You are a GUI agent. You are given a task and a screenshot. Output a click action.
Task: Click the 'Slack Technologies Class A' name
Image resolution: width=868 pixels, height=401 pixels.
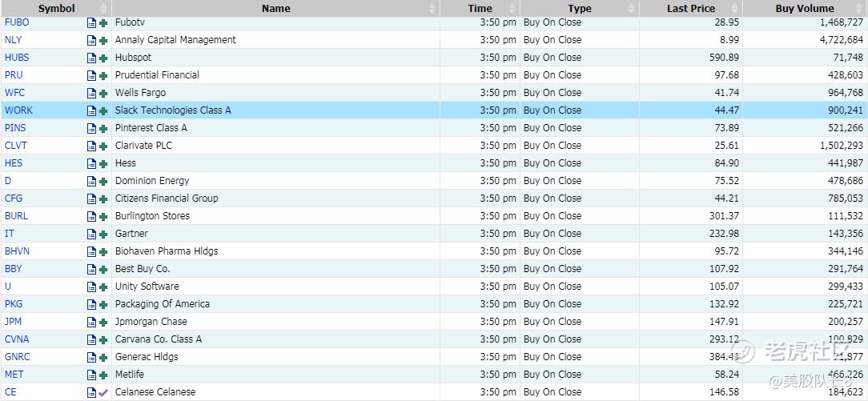[173, 110]
